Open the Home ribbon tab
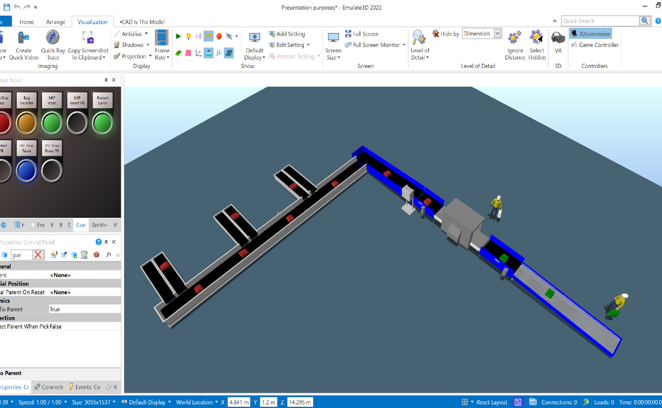 pyautogui.click(x=26, y=21)
